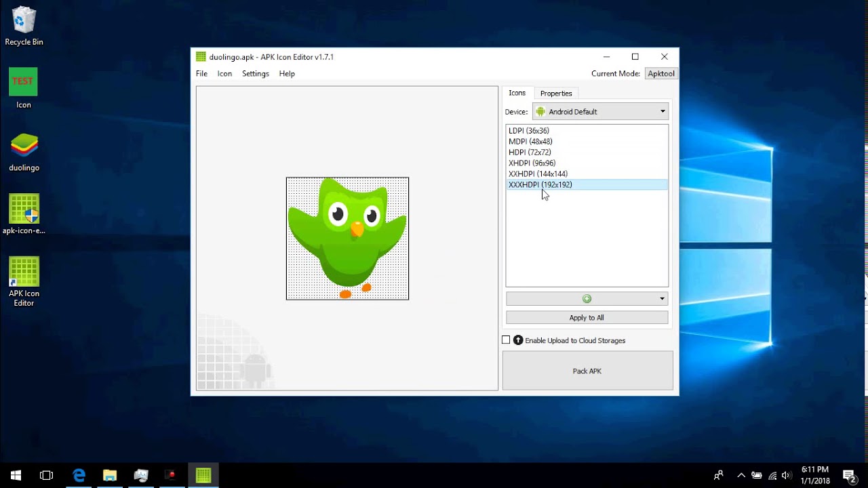
Task: Open the Settings menu
Action: pos(255,73)
